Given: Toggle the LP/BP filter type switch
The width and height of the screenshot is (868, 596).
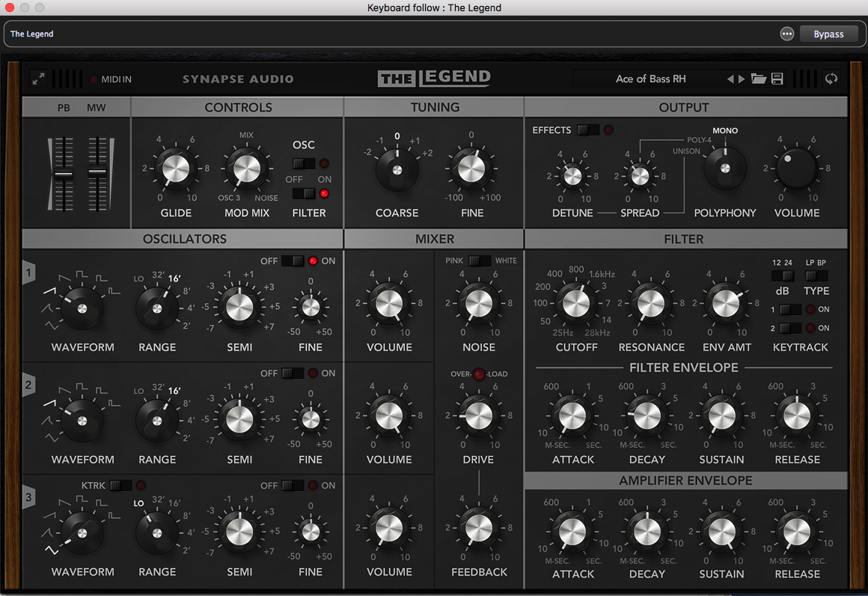Looking at the screenshot, I should tap(816, 276).
